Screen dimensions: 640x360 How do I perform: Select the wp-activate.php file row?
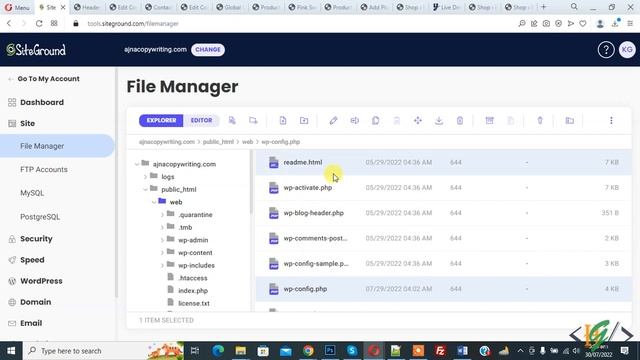pyautogui.click(x=443, y=188)
